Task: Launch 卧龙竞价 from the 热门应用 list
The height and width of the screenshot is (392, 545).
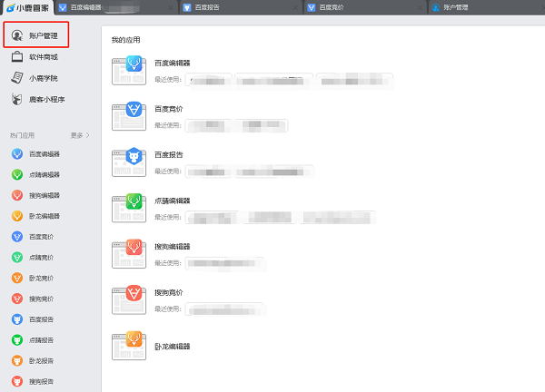Action: [33, 278]
